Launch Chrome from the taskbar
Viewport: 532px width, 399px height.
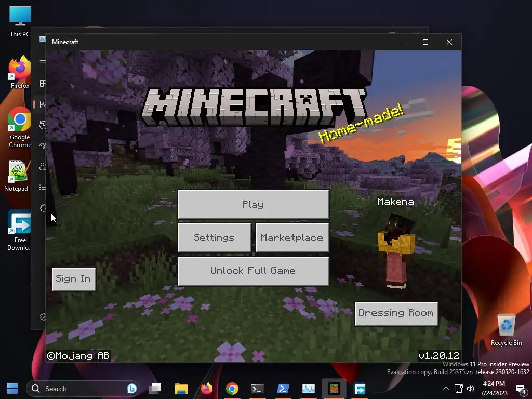click(x=232, y=389)
